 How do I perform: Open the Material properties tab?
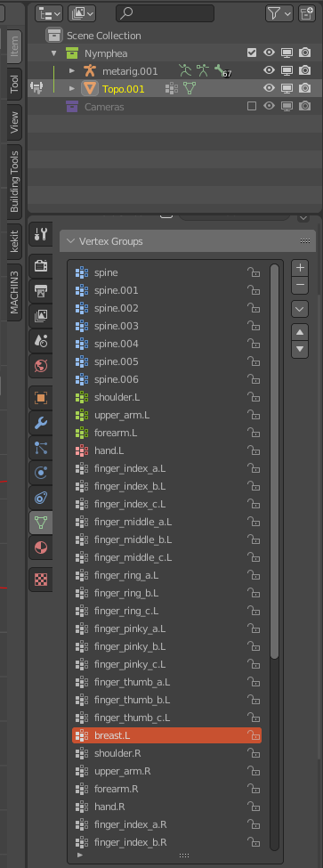pyautogui.click(x=41, y=548)
